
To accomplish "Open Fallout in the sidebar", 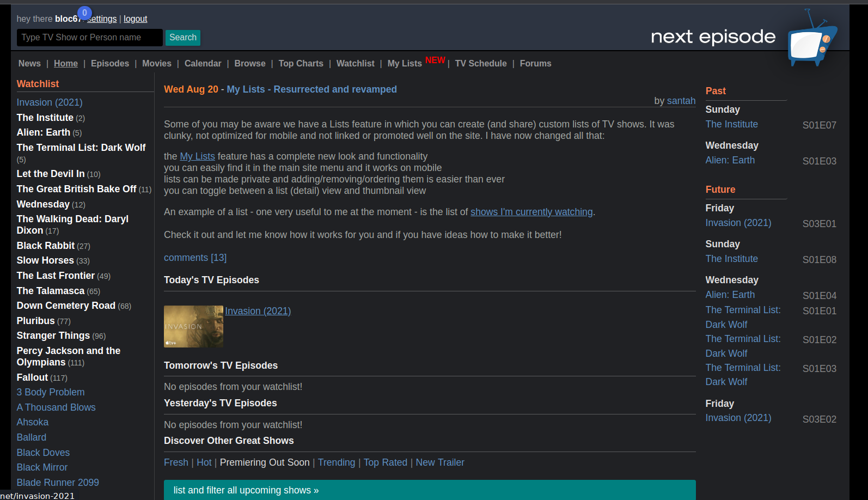I will click(x=33, y=377).
